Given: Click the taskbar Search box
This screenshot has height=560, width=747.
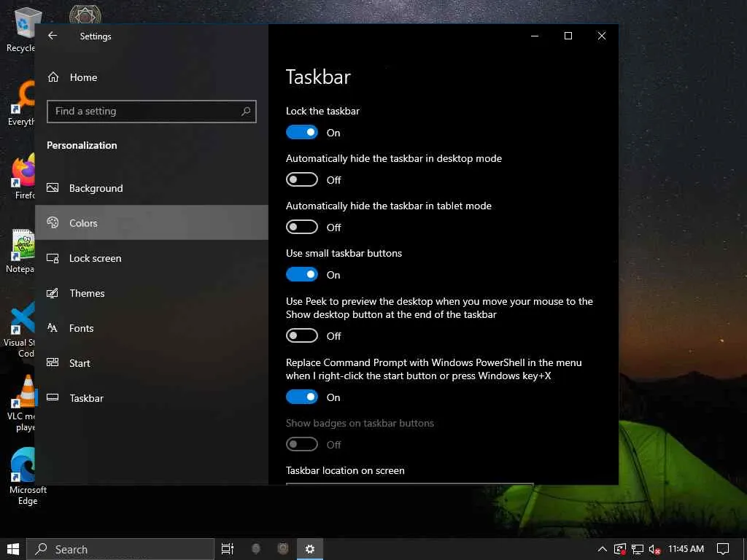Looking at the screenshot, I should tap(120, 549).
